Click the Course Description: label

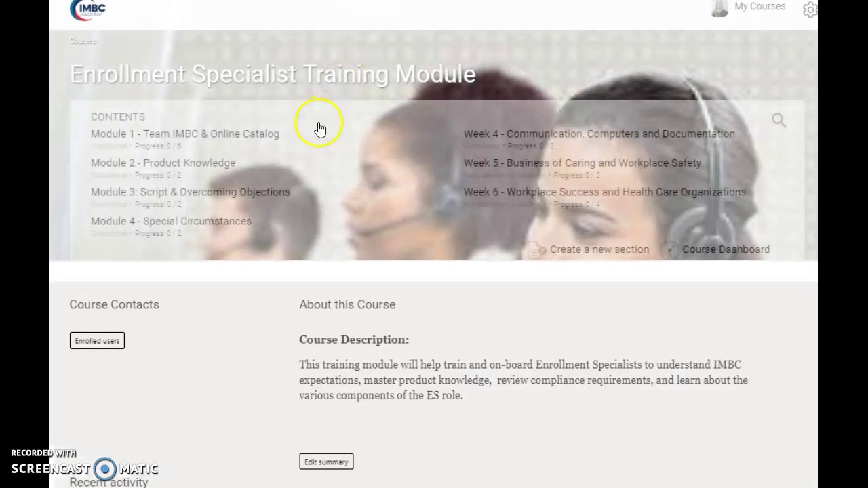(x=354, y=340)
